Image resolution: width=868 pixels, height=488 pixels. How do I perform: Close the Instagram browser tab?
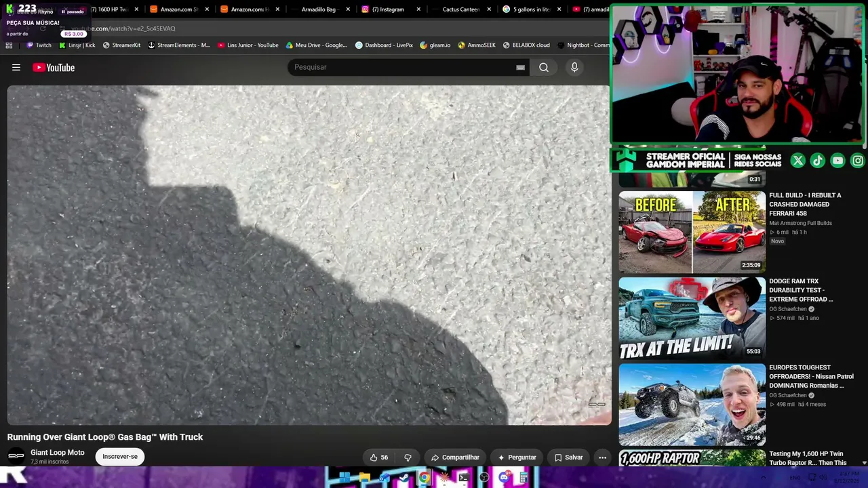click(418, 9)
